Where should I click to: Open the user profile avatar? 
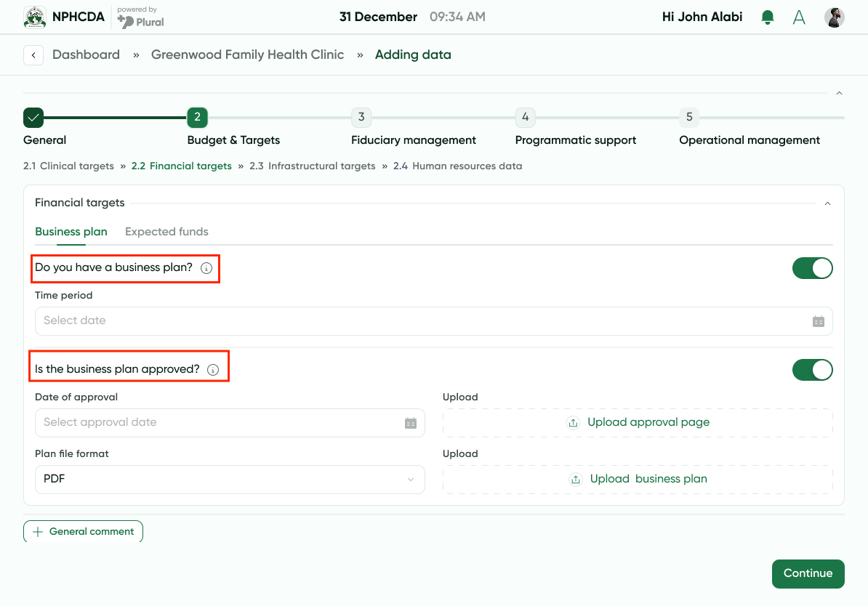click(834, 17)
